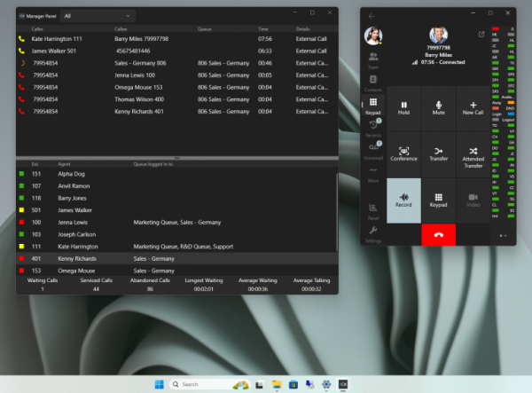
Task: Click red status square for Jenna Lewis 100
Action: click(21, 223)
